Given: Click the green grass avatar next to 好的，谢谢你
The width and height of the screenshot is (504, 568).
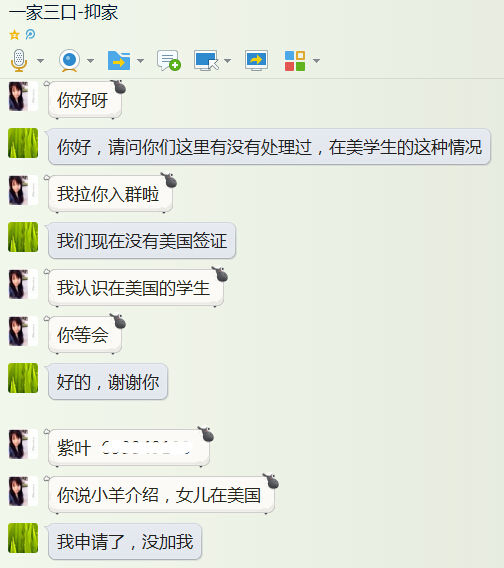Looking at the screenshot, I should [x=23, y=378].
